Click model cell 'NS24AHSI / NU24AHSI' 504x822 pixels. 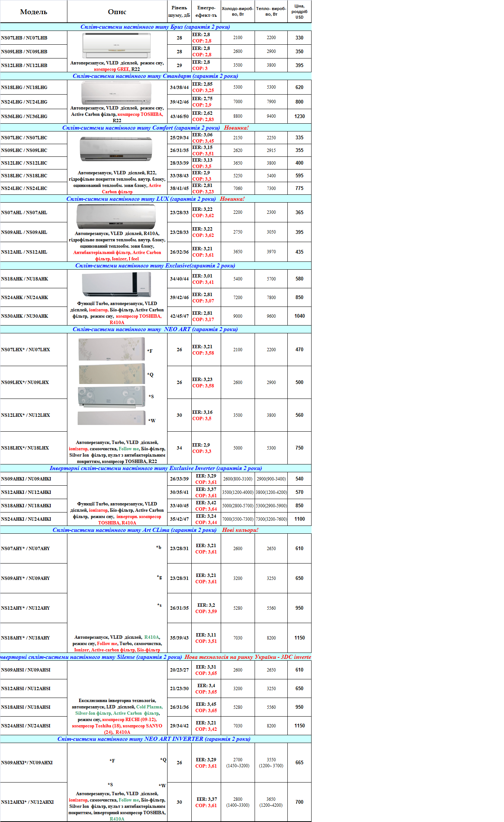pyautogui.click(x=34, y=726)
